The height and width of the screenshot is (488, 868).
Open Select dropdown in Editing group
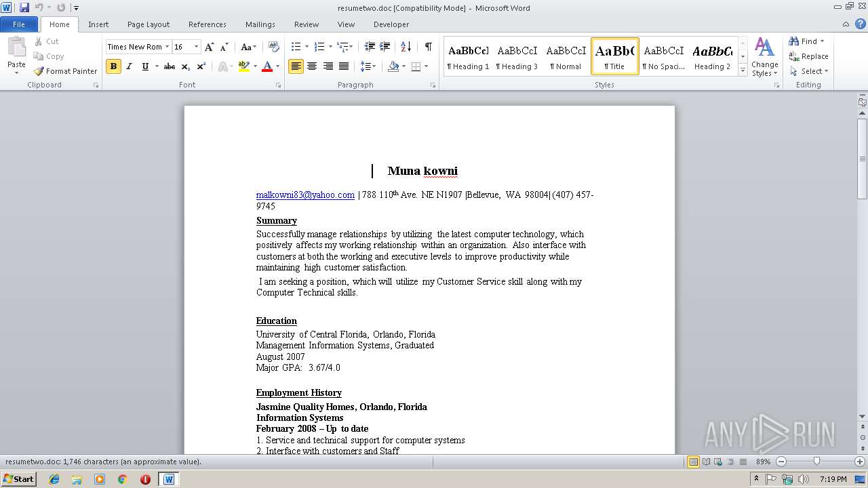pyautogui.click(x=809, y=71)
